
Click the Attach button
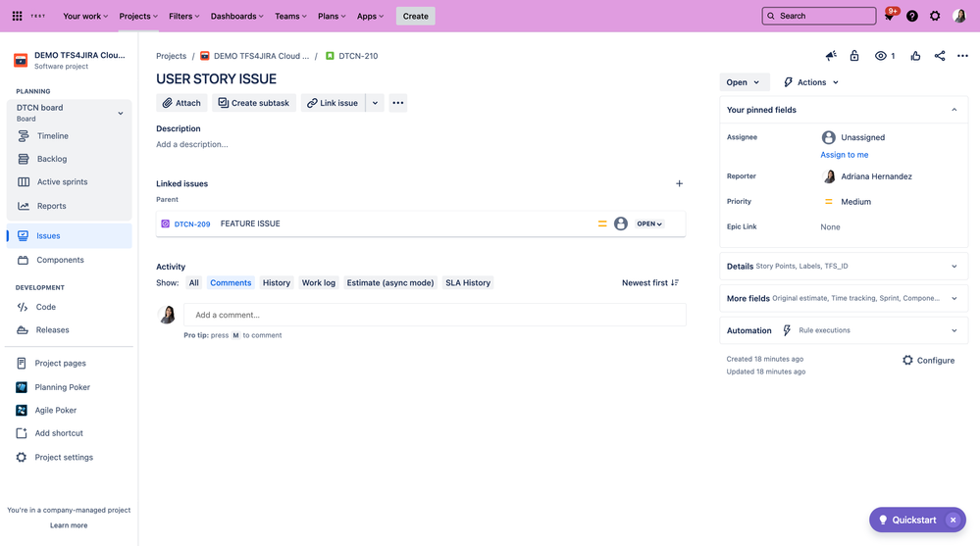[x=181, y=103]
